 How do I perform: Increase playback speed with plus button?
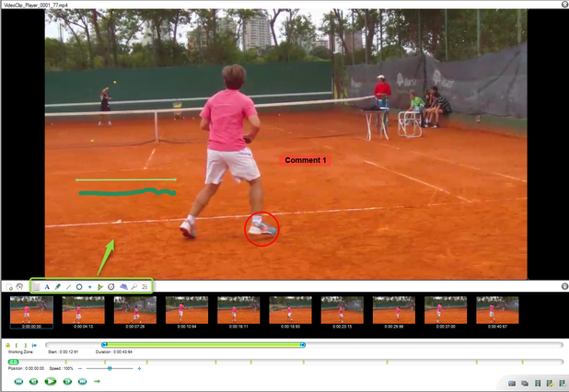coord(139,368)
